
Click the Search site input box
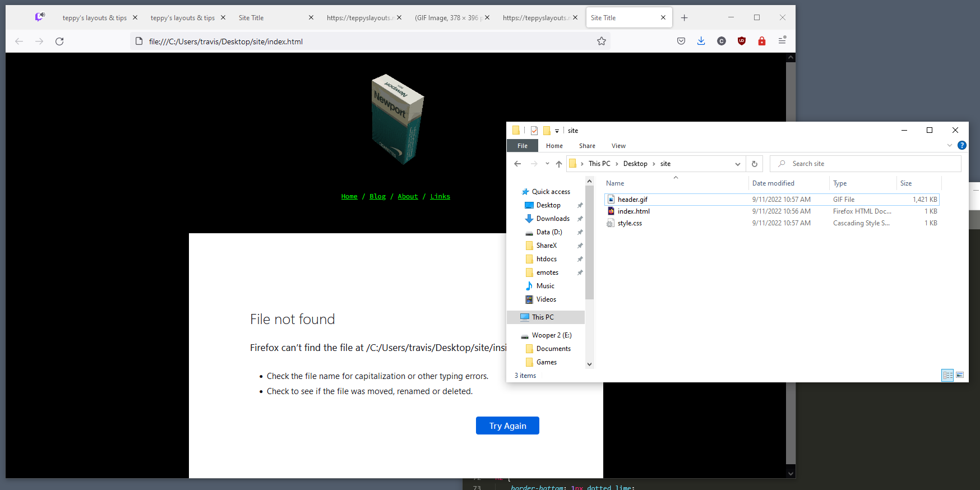coord(866,164)
